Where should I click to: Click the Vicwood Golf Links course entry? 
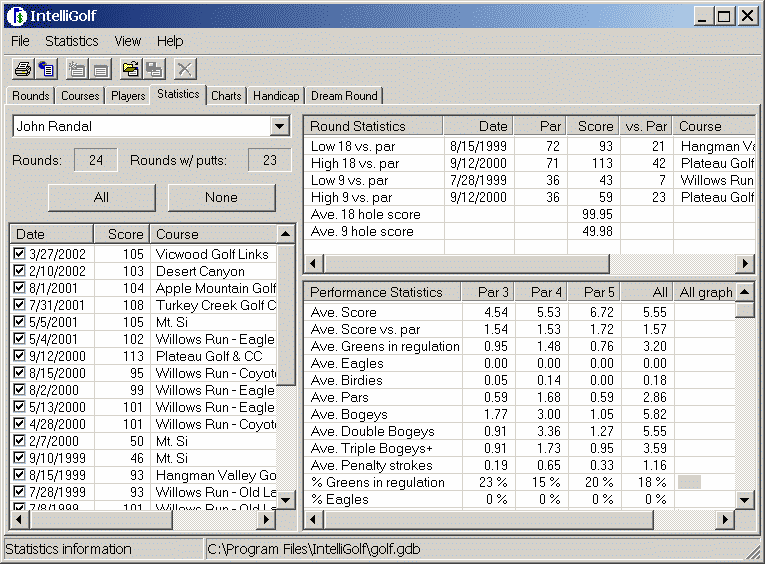tap(212, 254)
